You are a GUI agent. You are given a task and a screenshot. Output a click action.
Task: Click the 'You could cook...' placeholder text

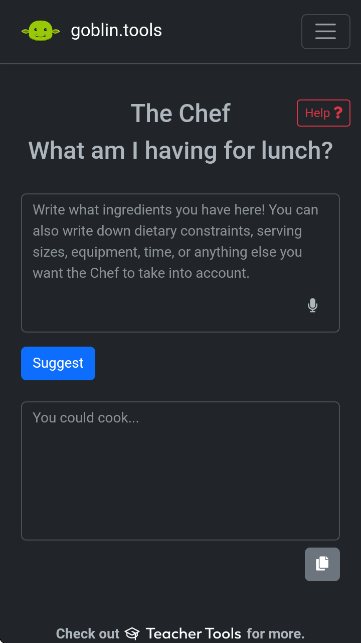point(86,417)
